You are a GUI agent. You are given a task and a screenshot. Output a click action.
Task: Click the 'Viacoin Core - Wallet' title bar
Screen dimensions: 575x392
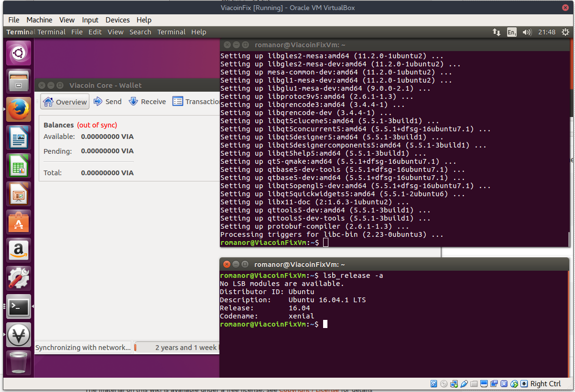(x=127, y=85)
